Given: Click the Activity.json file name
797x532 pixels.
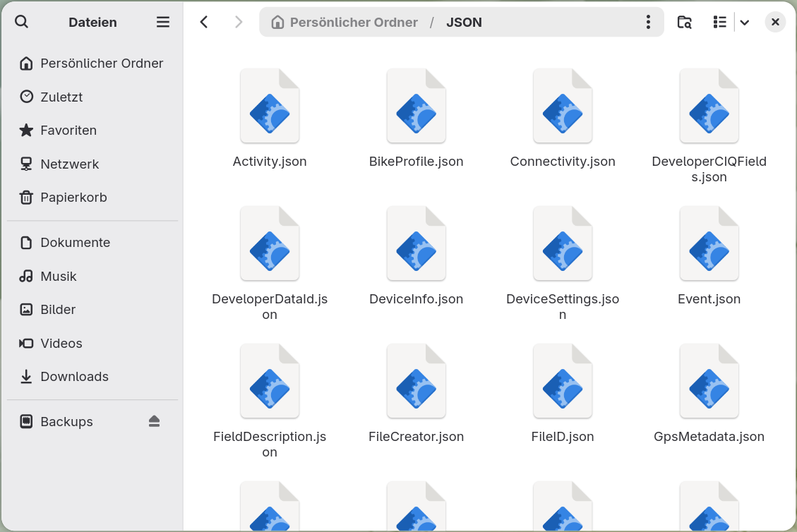Looking at the screenshot, I should pos(270,162).
